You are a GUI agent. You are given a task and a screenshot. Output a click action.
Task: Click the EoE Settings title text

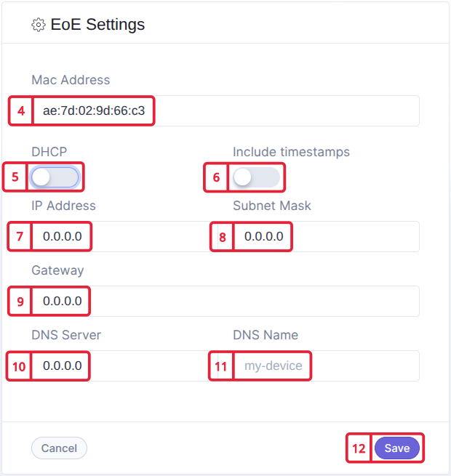pyautogui.click(x=97, y=25)
